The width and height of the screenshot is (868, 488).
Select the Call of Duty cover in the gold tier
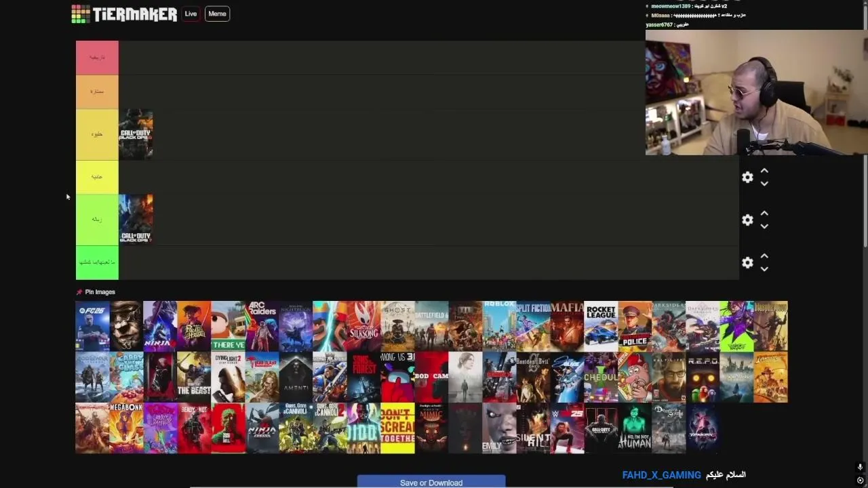pyautogui.click(x=136, y=134)
